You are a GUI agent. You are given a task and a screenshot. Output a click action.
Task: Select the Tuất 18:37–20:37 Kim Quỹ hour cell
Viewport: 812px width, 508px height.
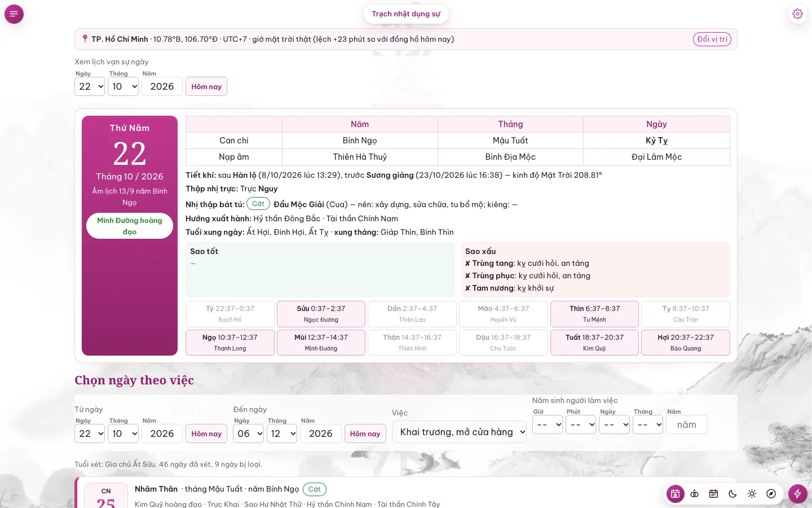point(594,343)
